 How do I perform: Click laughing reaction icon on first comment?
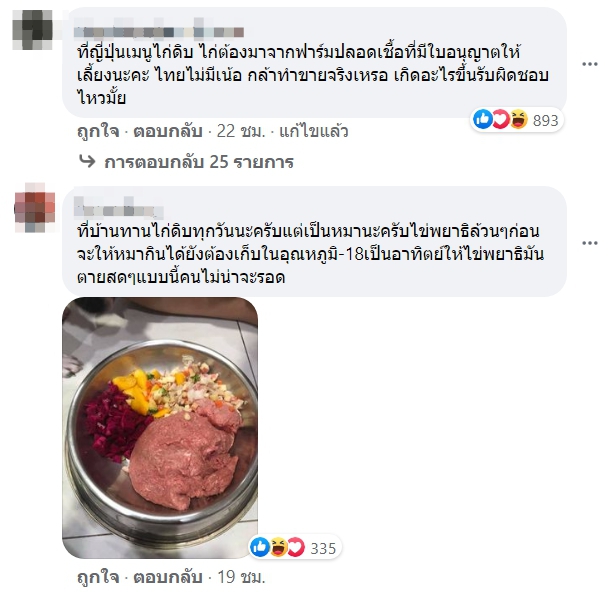(x=519, y=119)
